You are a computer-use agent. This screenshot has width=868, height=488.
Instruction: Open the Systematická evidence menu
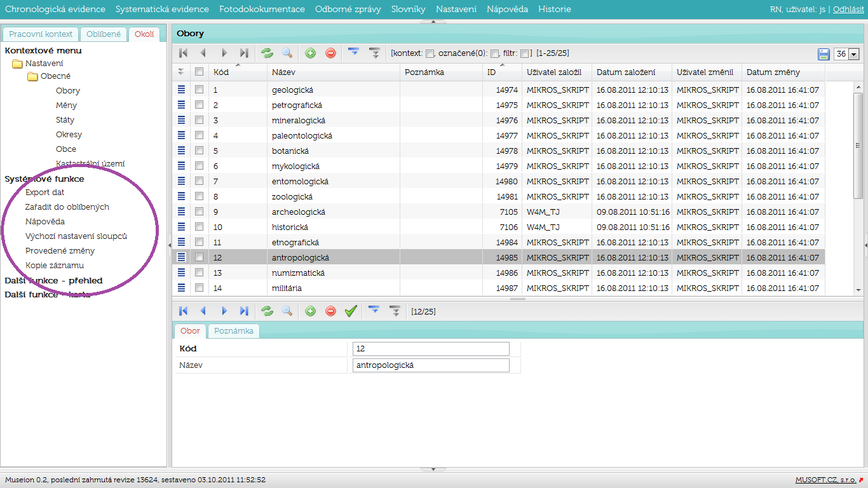click(x=162, y=9)
